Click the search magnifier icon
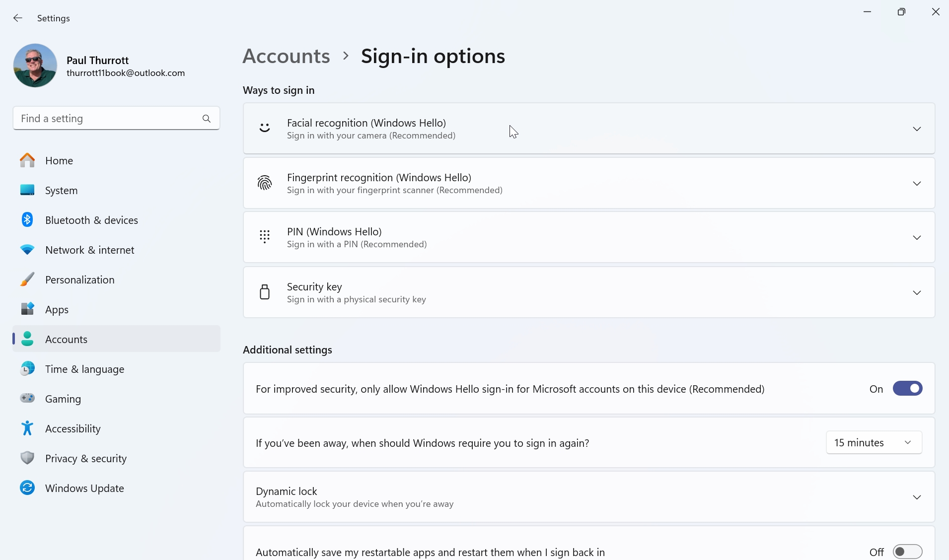 point(207,119)
